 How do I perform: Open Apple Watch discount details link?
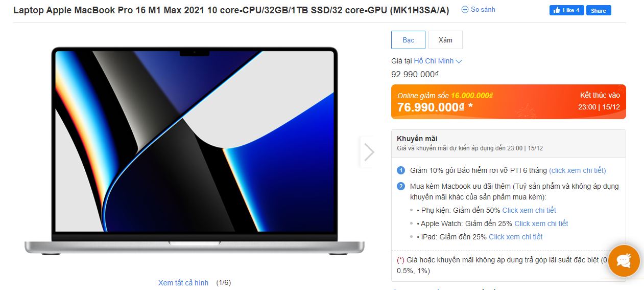(541, 224)
